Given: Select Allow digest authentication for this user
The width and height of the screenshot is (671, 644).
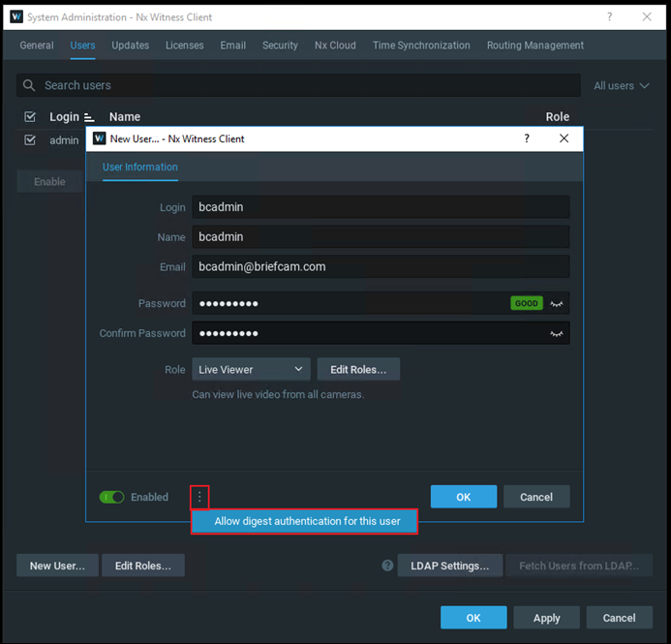Looking at the screenshot, I should [x=304, y=521].
